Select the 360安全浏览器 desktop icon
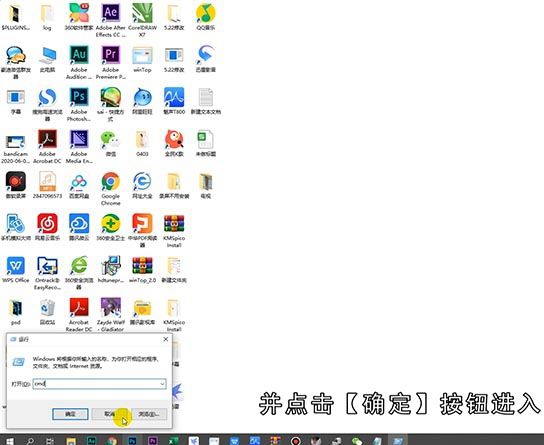544x445 pixels. coord(79,273)
